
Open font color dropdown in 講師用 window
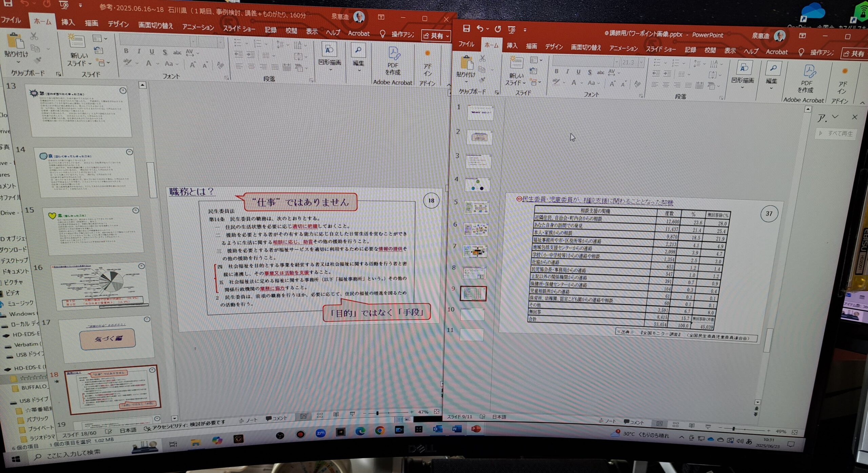[581, 83]
